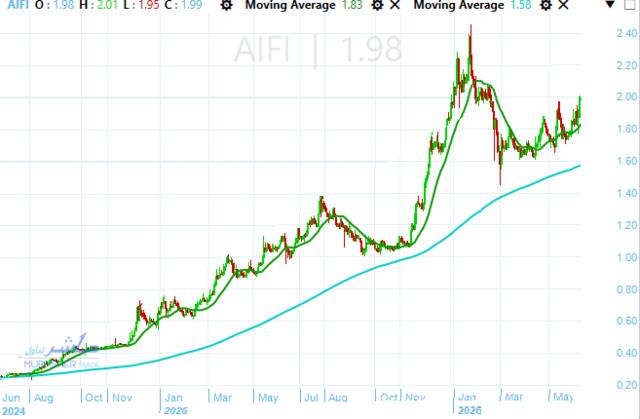Click the 2.00 price axis label
This screenshot has height=419, width=640.
(x=627, y=97)
